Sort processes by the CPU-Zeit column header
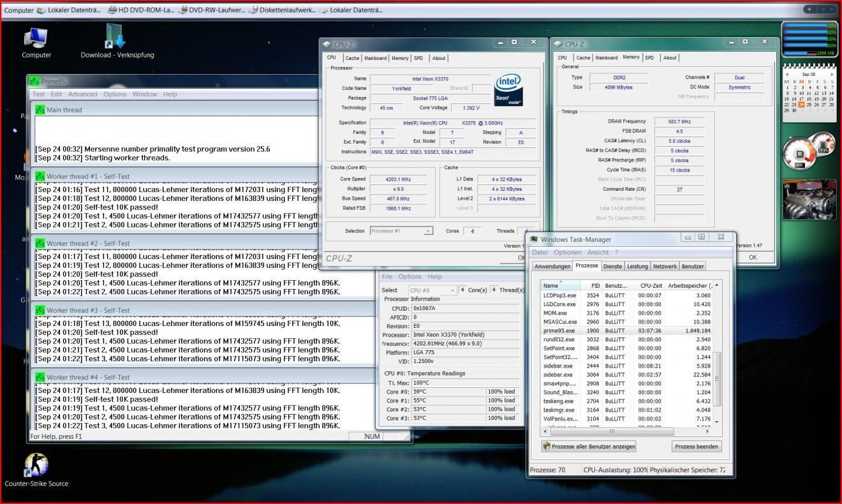 point(650,285)
